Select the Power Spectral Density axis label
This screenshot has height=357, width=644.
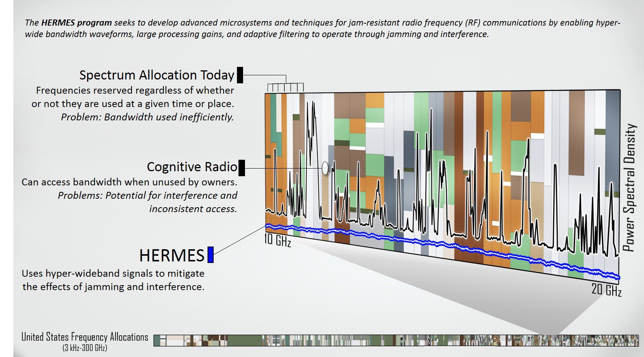[x=629, y=187]
